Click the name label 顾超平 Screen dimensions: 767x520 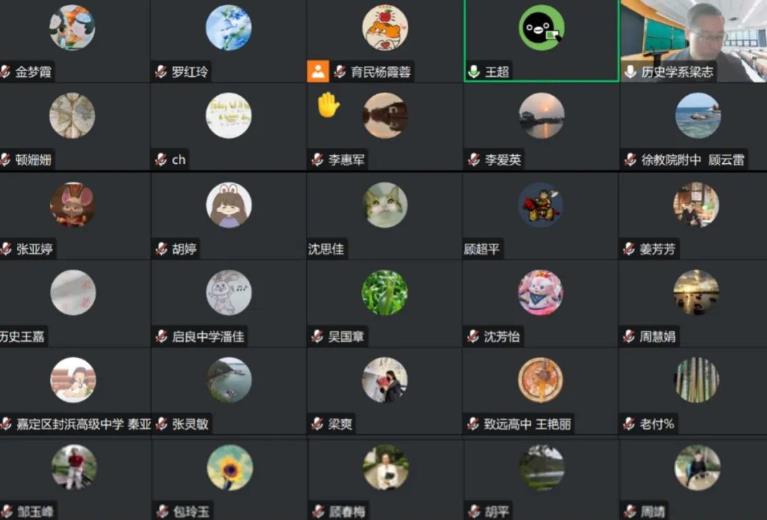(x=482, y=249)
